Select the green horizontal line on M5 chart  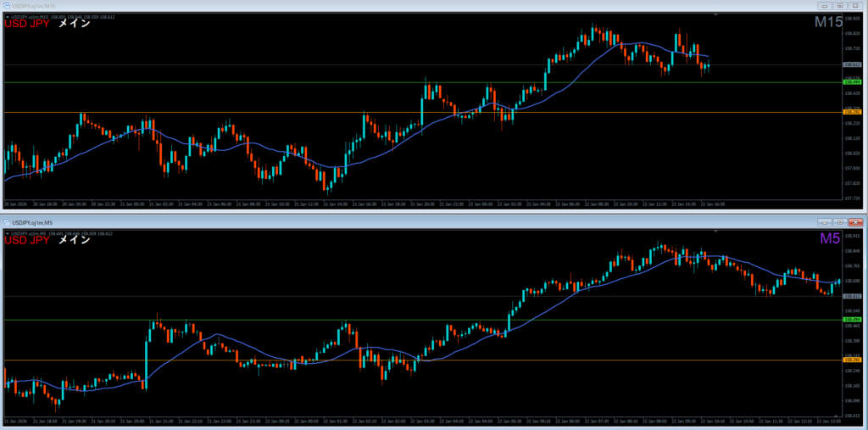click(254, 320)
